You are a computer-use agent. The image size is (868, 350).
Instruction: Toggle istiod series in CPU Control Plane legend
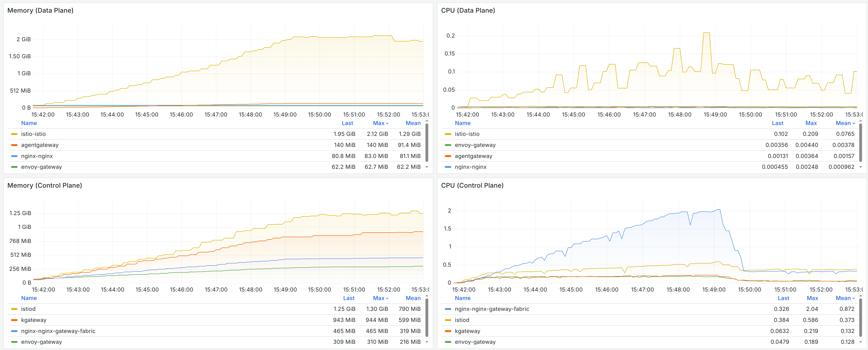pos(462,320)
